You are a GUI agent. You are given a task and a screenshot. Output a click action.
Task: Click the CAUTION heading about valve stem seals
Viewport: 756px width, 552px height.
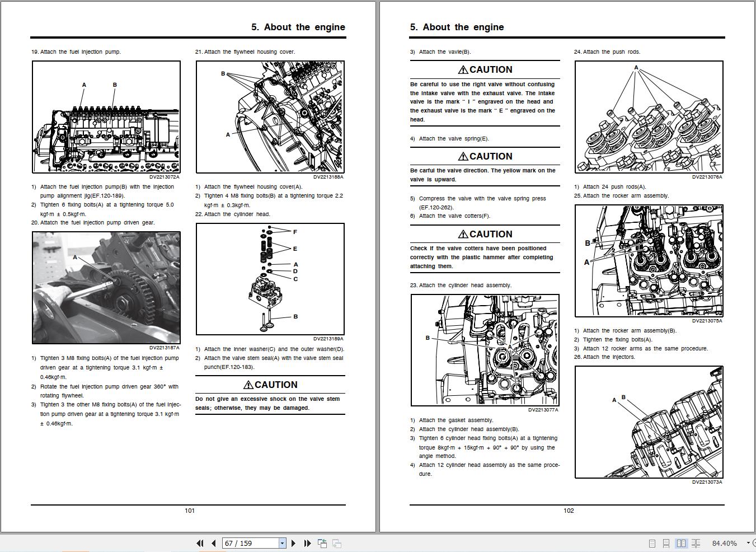(x=270, y=385)
